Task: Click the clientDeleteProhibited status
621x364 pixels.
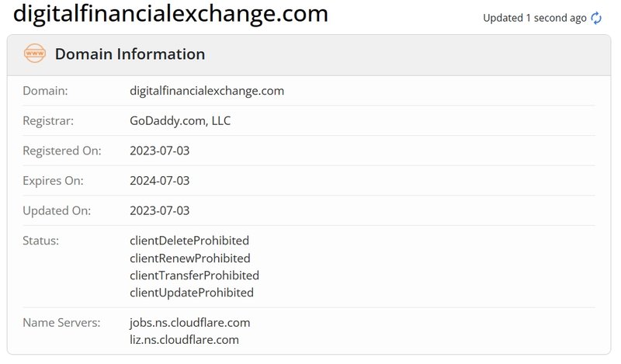Action: point(189,241)
